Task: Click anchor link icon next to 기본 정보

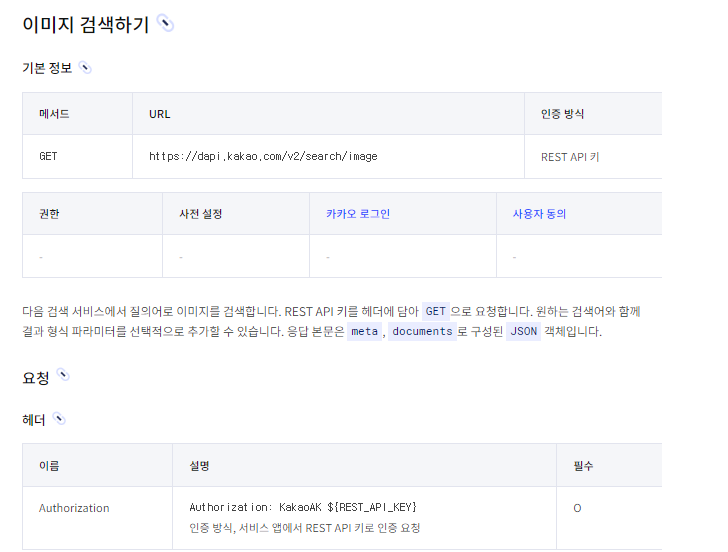Action: 85,68
